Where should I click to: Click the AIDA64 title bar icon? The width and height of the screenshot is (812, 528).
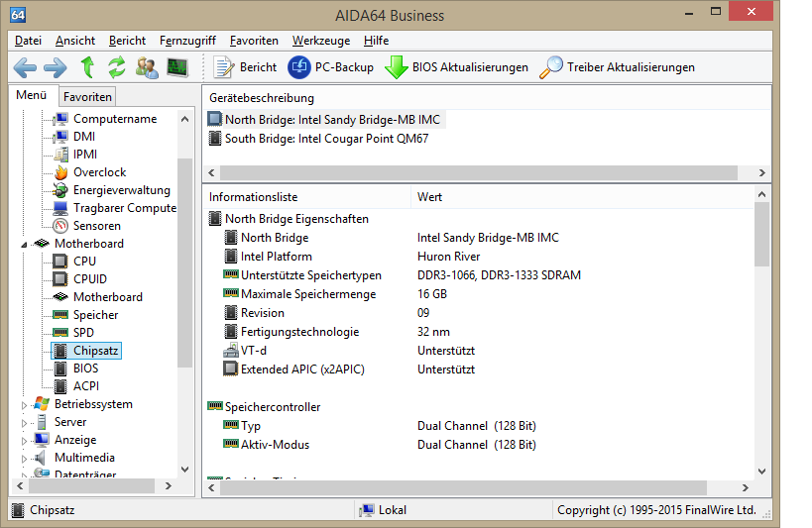pos(18,15)
